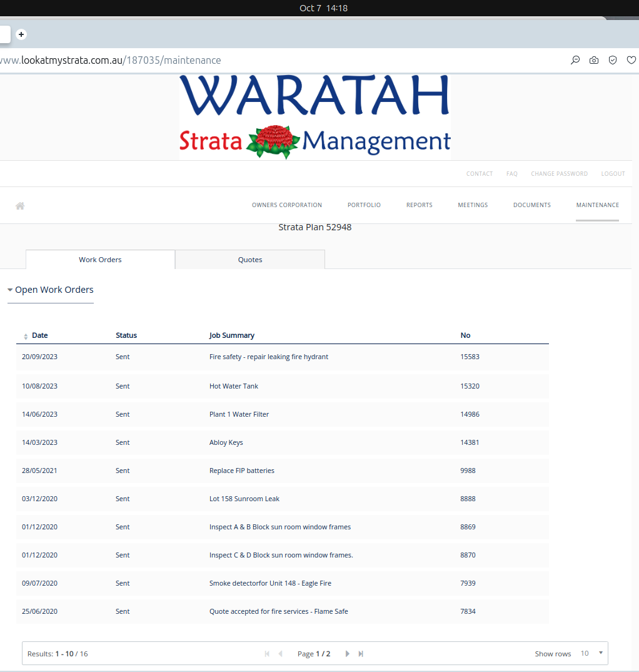This screenshot has height=672, width=639.
Task: Sort work orders by Date column
Action: (x=39, y=335)
